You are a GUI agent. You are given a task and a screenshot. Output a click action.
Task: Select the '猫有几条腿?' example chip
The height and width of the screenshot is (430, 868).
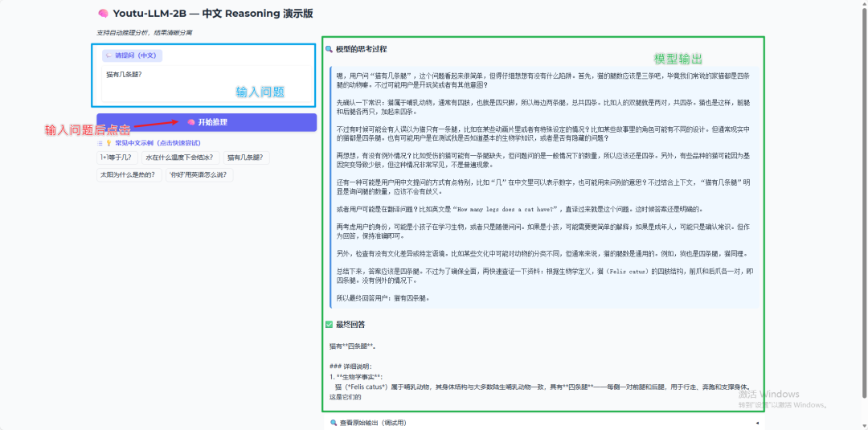pyautogui.click(x=247, y=158)
